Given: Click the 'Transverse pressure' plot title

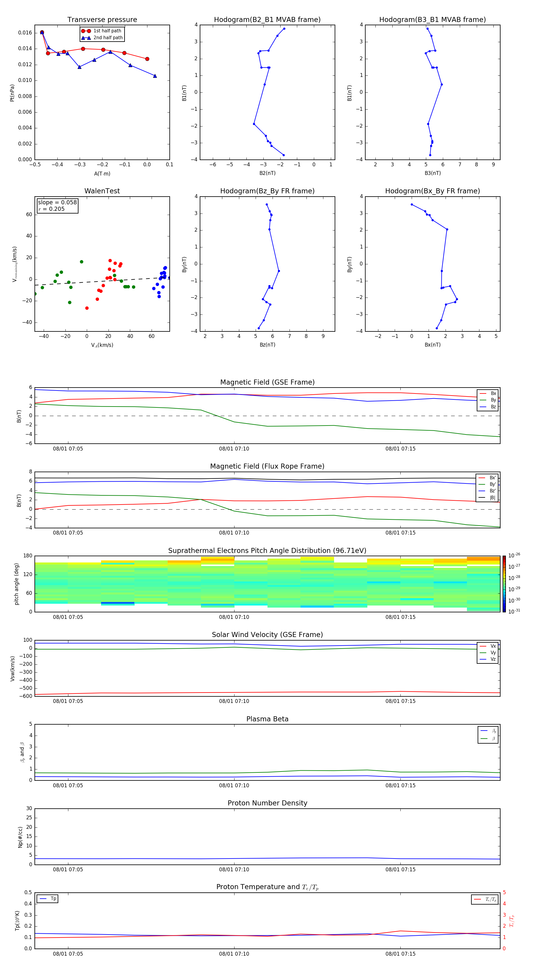Looking at the screenshot, I should tap(102, 20).
